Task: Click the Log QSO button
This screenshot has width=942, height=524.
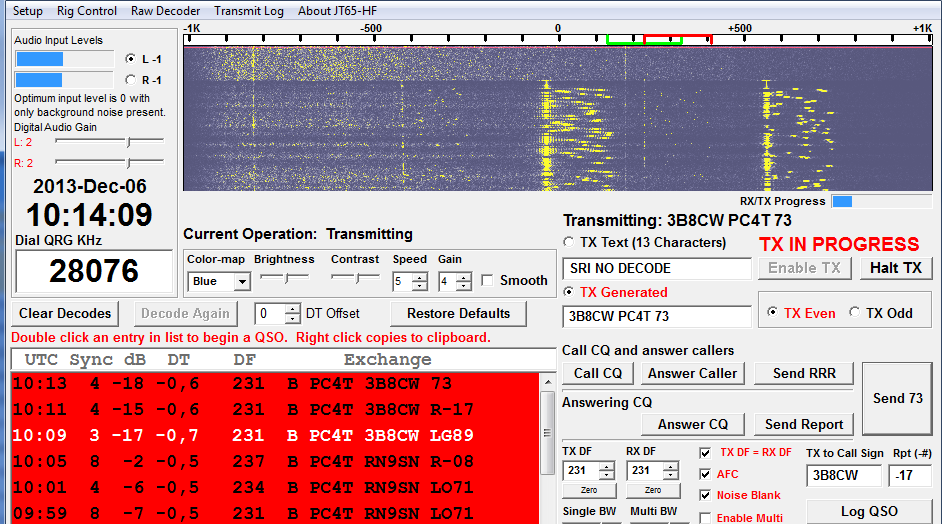Action: click(869, 511)
